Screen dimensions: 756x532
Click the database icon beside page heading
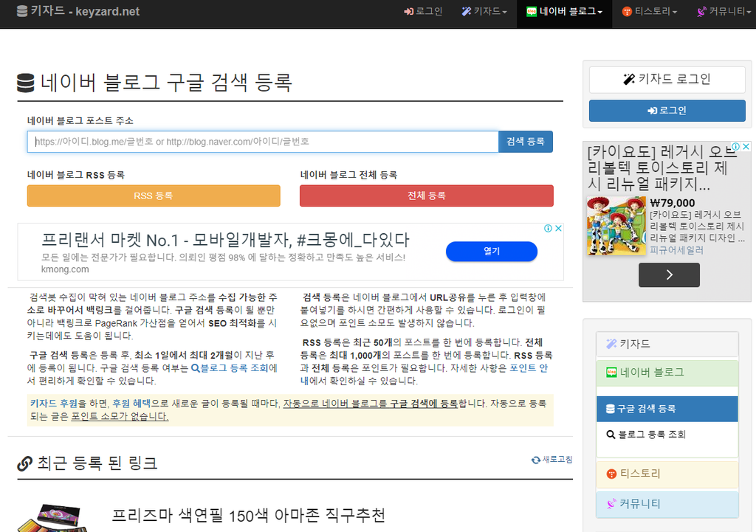click(26, 83)
